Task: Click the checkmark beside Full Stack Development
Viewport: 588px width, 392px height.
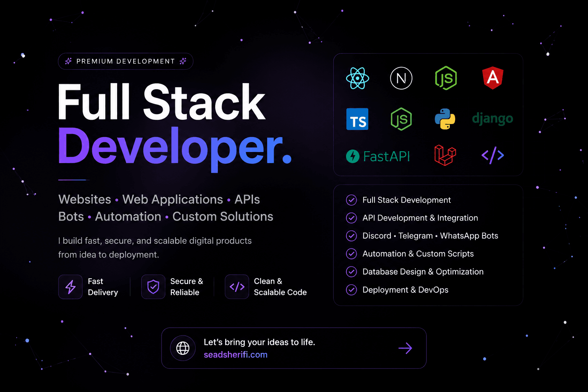Action: tap(351, 200)
